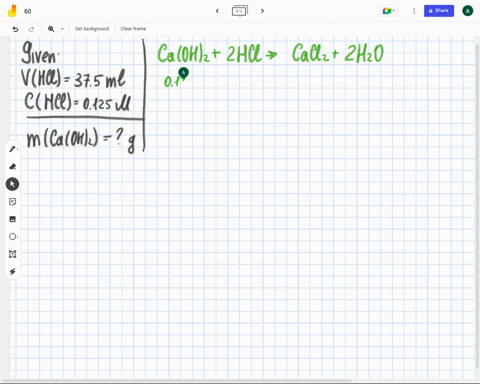Screen dimensions: 480x384
Task: Click the horizontal scrollbar at bottom
Action: (x=177, y=381)
